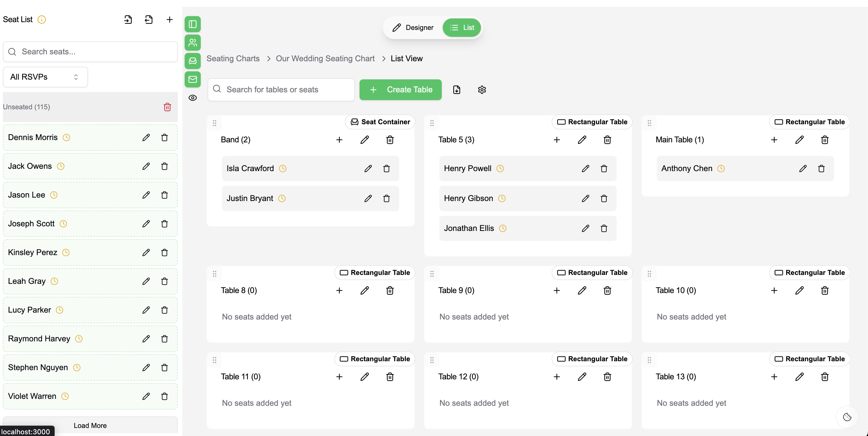Click Load More in seat list
Image resolution: width=868 pixels, height=436 pixels.
(x=90, y=425)
